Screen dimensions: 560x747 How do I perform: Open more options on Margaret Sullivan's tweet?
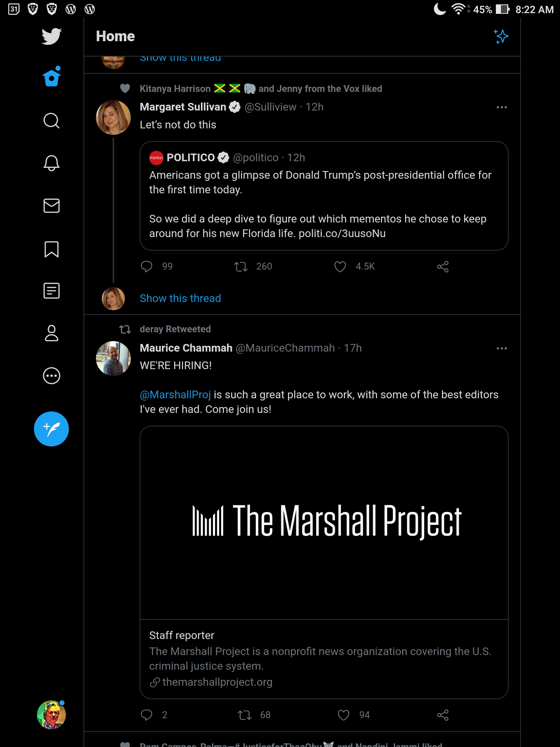click(502, 107)
